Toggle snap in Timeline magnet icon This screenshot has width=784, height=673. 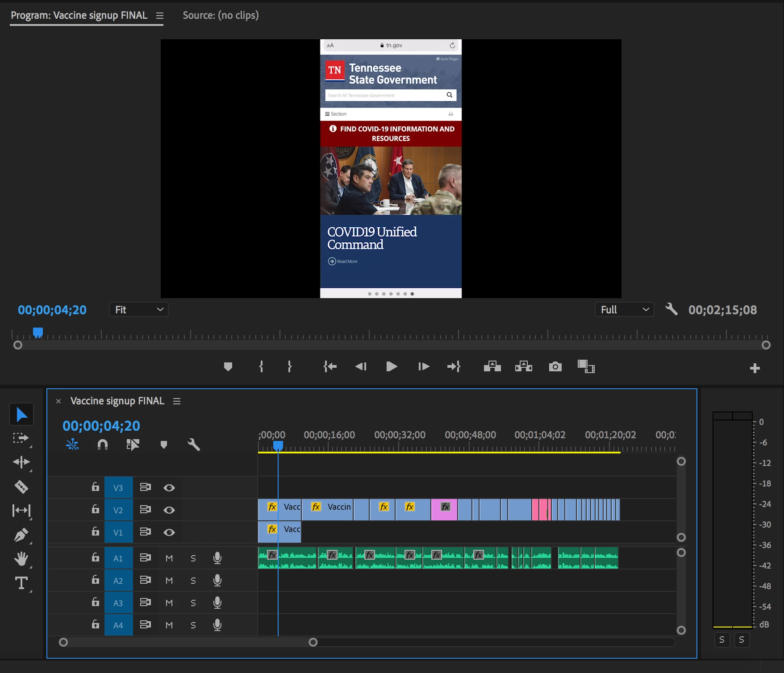click(x=103, y=445)
